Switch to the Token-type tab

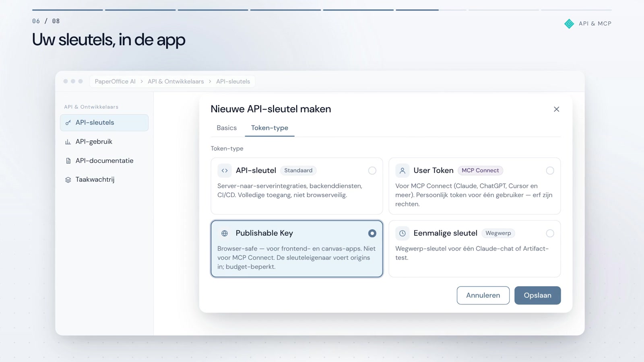point(270,128)
